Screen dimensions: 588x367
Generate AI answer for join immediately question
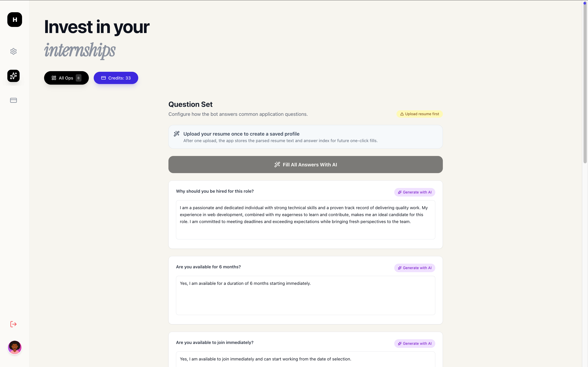pyautogui.click(x=414, y=344)
